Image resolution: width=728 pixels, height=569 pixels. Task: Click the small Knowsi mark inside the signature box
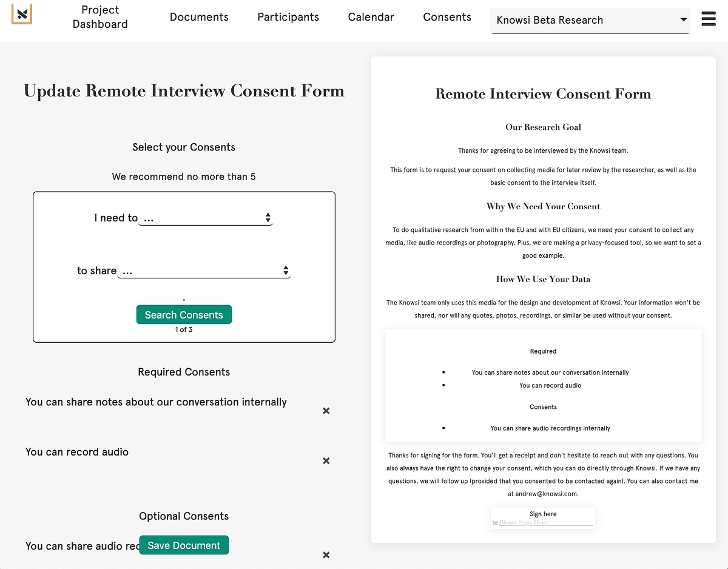coord(495,522)
